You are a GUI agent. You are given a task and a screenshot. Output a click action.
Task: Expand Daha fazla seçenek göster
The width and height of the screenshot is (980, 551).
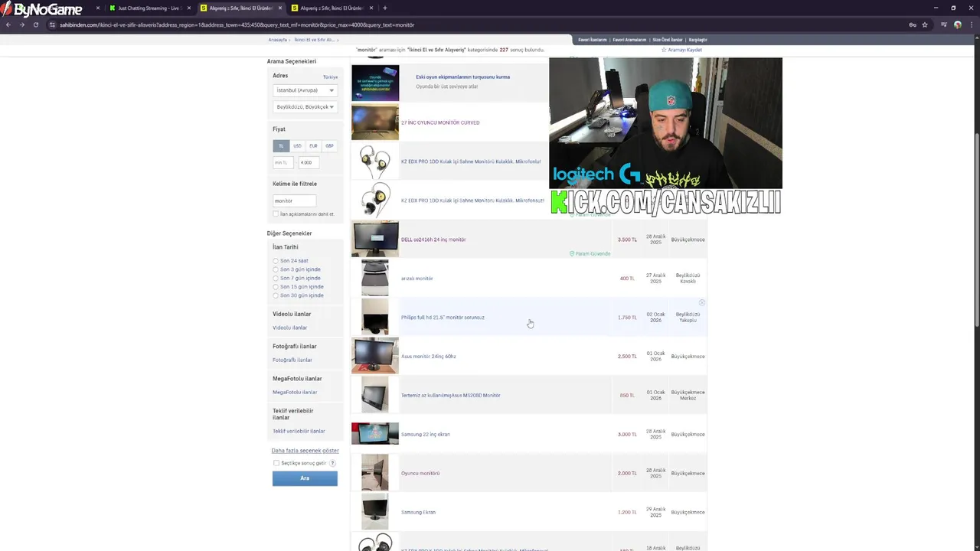tap(305, 451)
